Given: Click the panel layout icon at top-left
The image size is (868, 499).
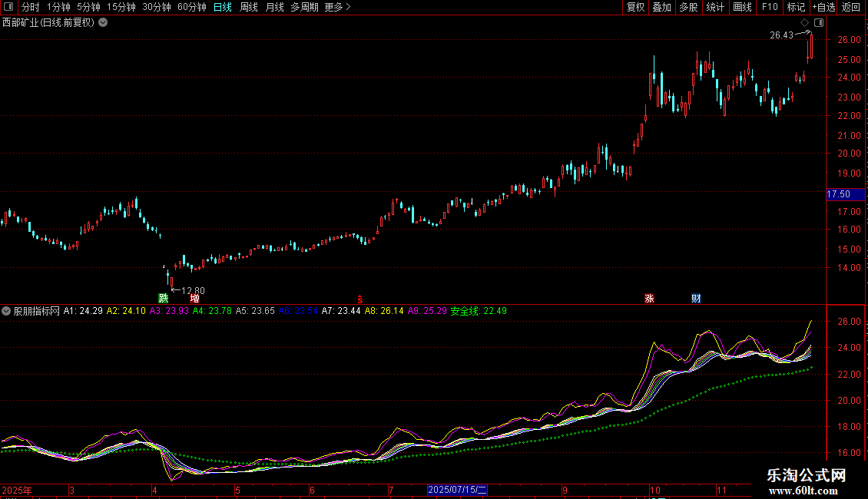Looking at the screenshot, I should pos(8,7).
